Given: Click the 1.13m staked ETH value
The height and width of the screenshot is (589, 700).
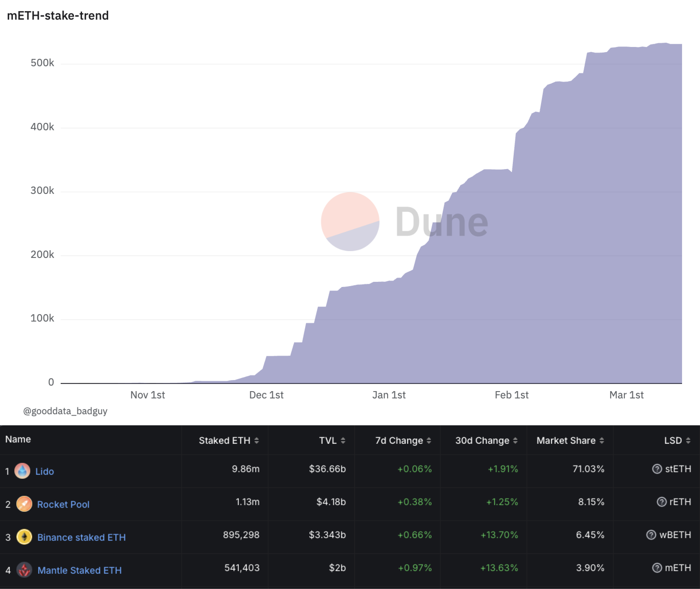Looking at the screenshot, I should coord(248,502).
